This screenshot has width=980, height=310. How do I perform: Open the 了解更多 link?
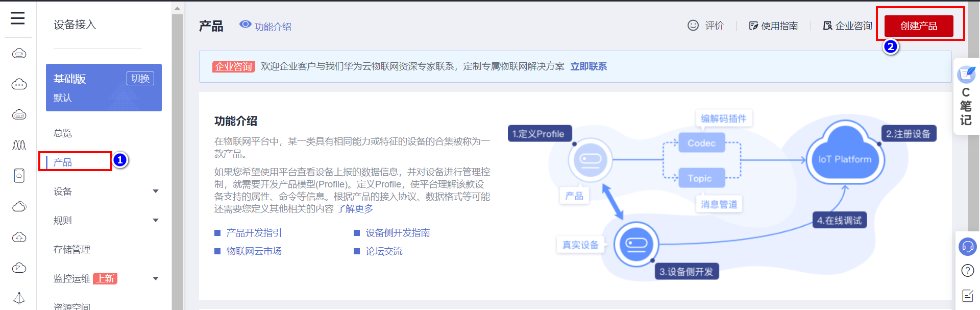pyautogui.click(x=355, y=209)
